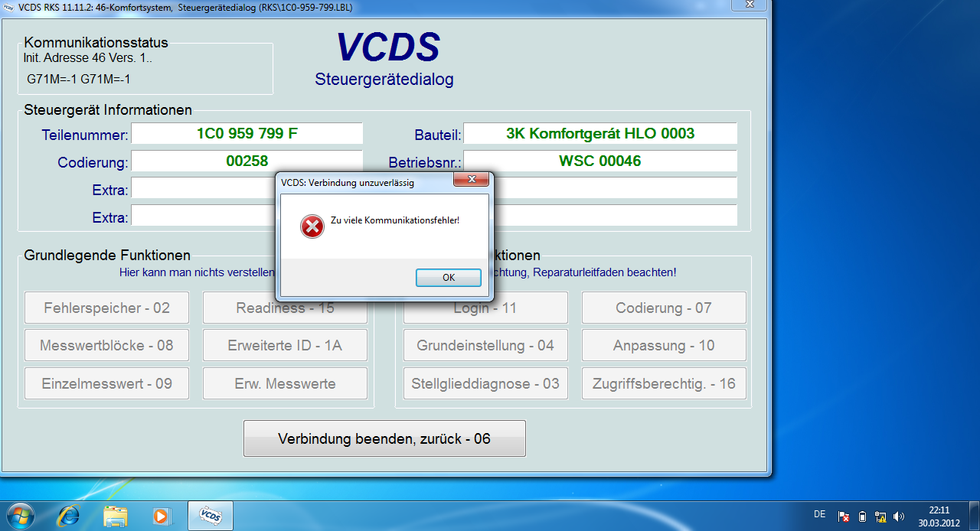Open the clock showing 22:11
Viewport: 980px width, 531px height.
click(x=939, y=510)
